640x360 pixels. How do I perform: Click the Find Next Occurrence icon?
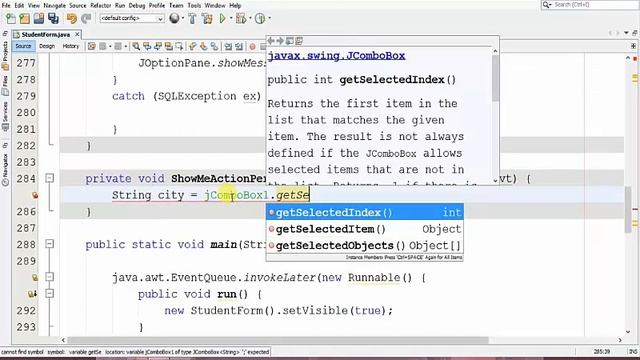click(158, 46)
